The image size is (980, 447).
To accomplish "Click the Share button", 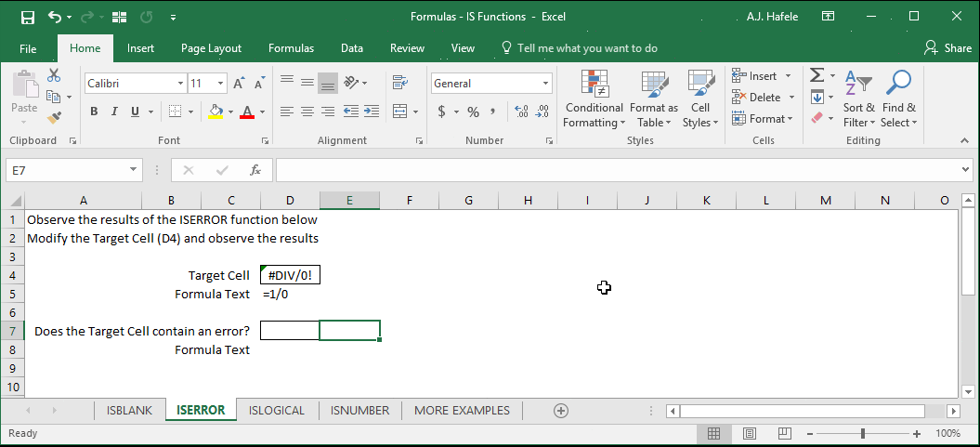I will [x=948, y=48].
